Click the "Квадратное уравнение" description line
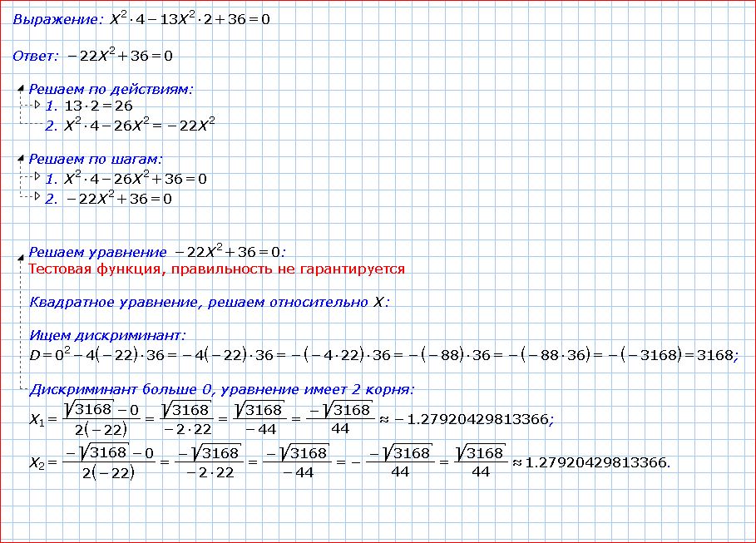The width and height of the screenshot is (756, 543). coord(209,302)
